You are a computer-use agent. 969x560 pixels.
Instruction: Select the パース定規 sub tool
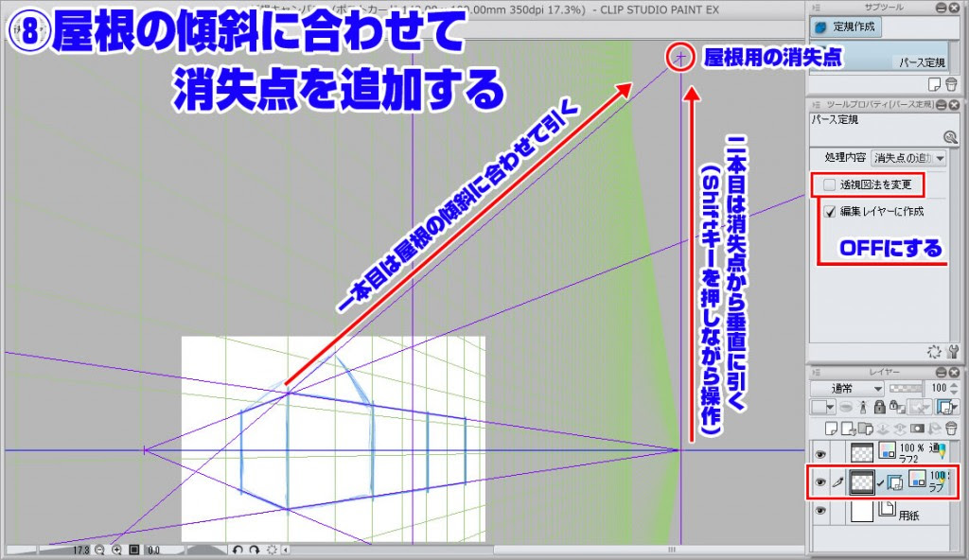878,56
